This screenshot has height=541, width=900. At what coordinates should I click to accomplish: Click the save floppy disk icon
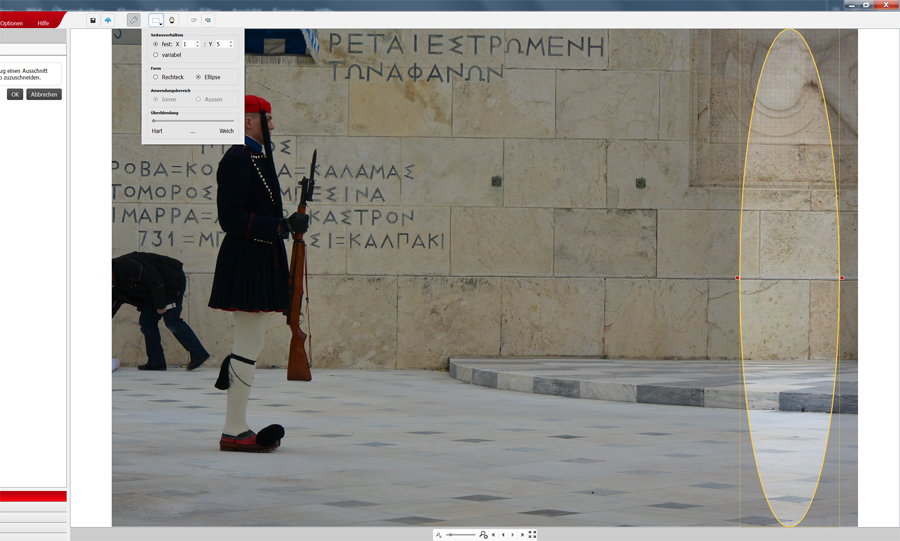click(x=93, y=20)
